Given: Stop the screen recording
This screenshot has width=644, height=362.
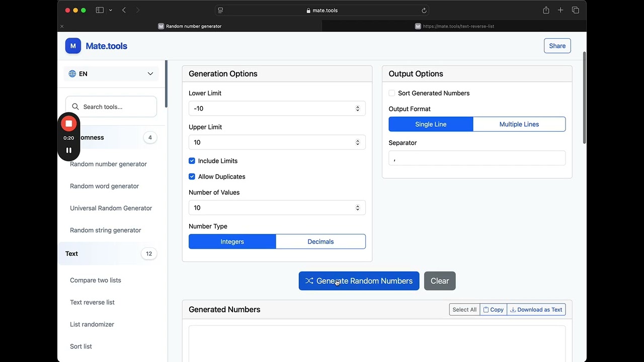Looking at the screenshot, I should pos(69,124).
